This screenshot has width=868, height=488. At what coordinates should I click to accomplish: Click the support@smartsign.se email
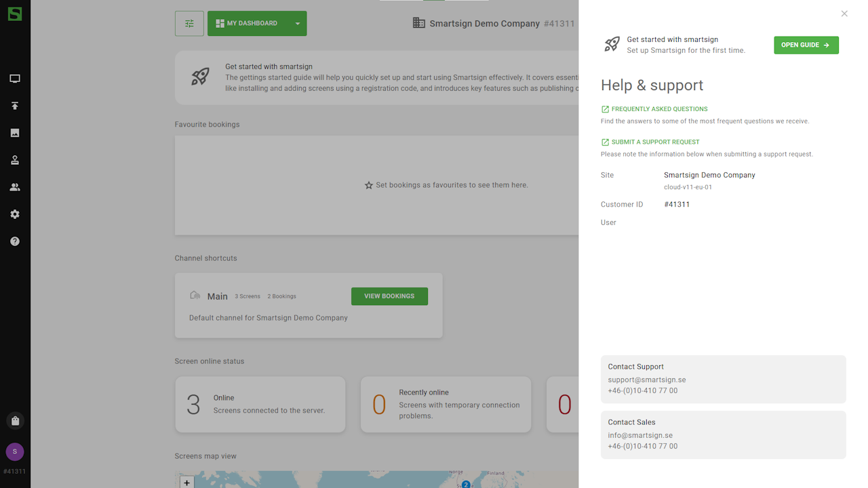click(x=647, y=380)
